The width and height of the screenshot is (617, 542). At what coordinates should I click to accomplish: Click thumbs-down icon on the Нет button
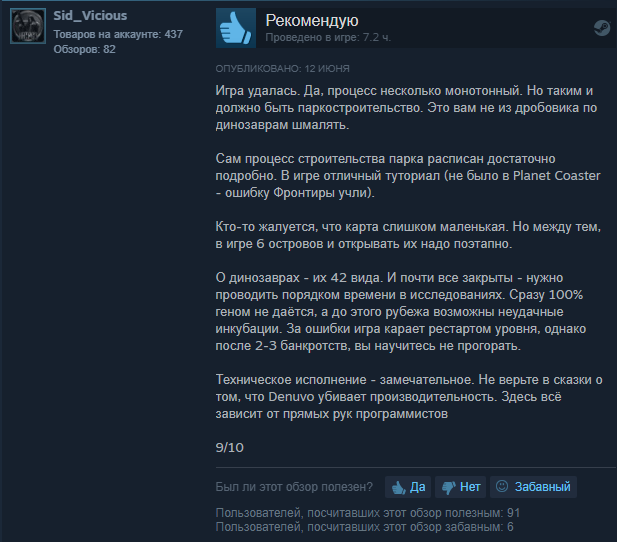pyautogui.click(x=449, y=488)
